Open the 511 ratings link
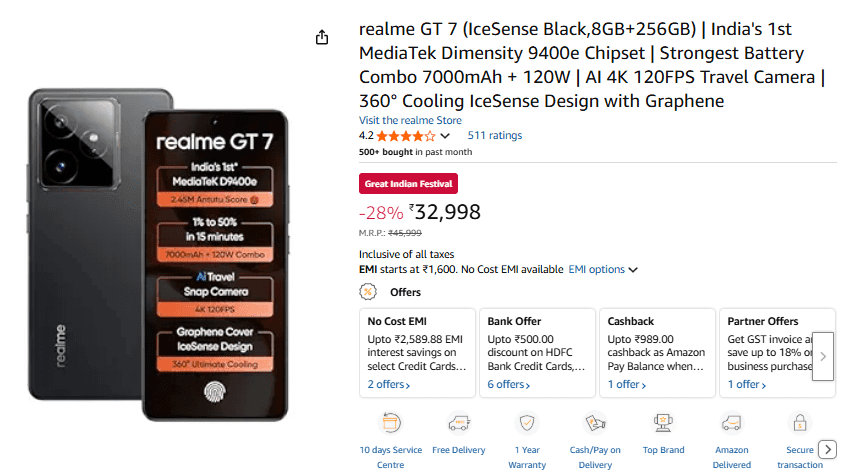The height and width of the screenshot is (476, 857). coord(494,135)
